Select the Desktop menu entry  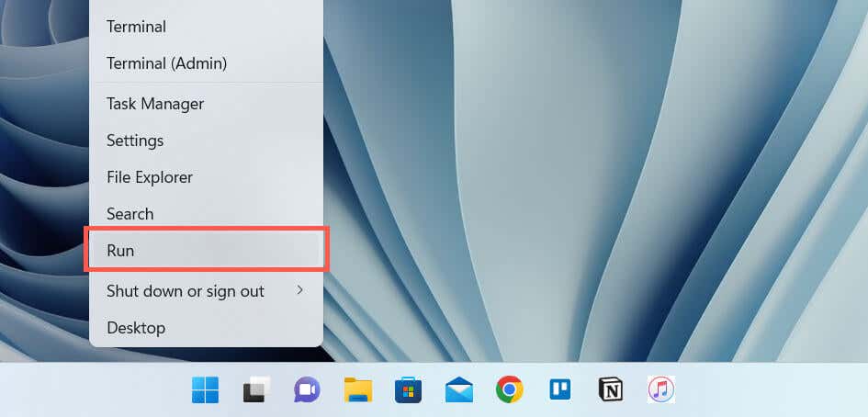coord(136,328)
